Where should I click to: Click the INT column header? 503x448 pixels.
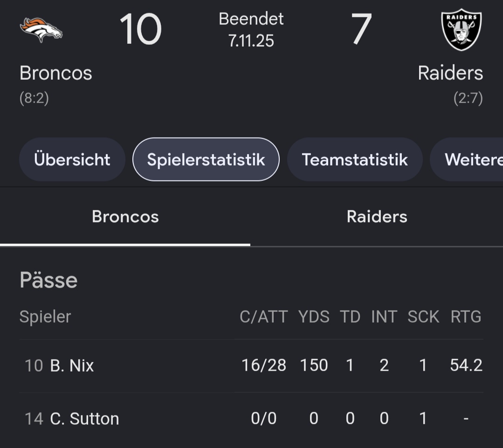384,317
